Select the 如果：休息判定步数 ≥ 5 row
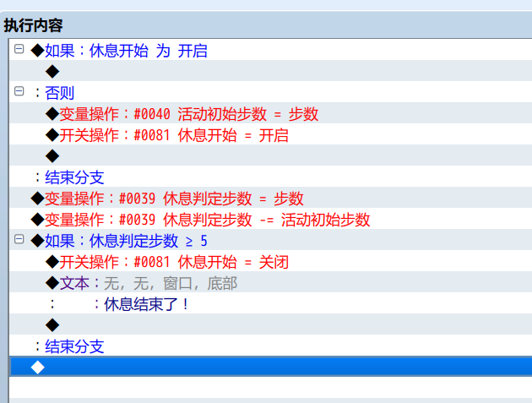 (270, 240)
